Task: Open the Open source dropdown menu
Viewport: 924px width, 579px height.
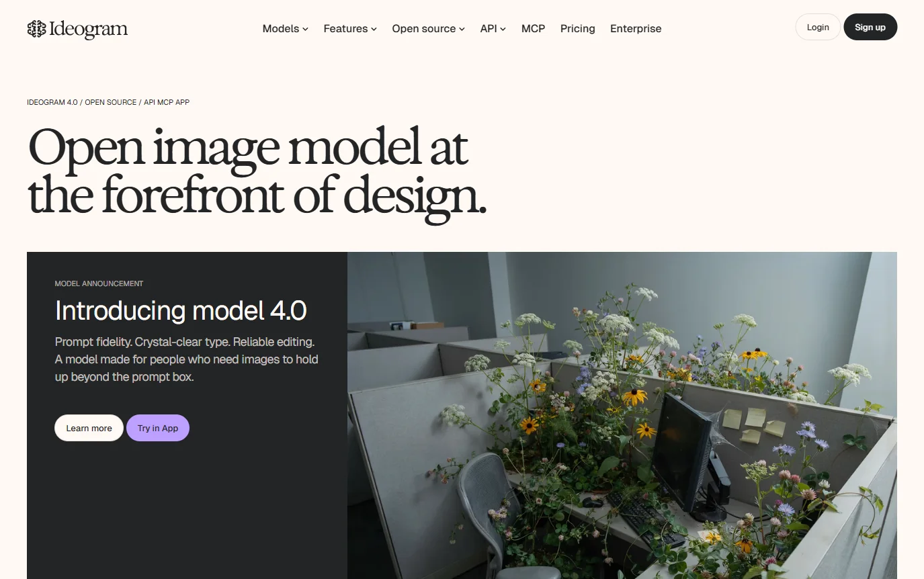Action: (x=428, y=29)
